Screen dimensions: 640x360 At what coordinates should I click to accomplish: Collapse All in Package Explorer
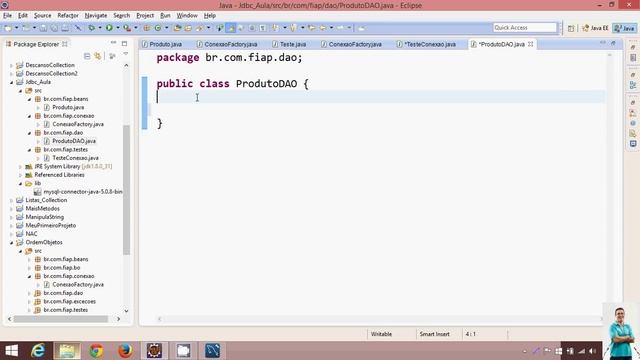click(x=87, y=56)
